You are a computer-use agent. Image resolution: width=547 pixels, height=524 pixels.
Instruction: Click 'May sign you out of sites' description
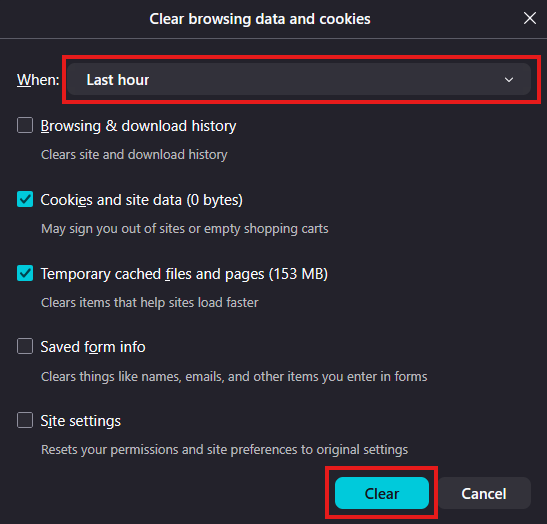(x=185, y=229)
